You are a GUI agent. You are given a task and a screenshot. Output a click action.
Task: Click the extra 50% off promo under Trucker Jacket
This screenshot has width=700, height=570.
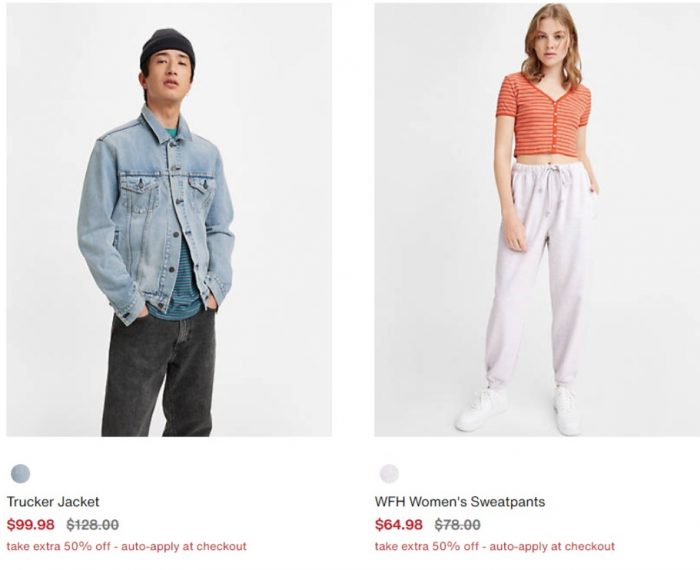(x=126, y=546)
